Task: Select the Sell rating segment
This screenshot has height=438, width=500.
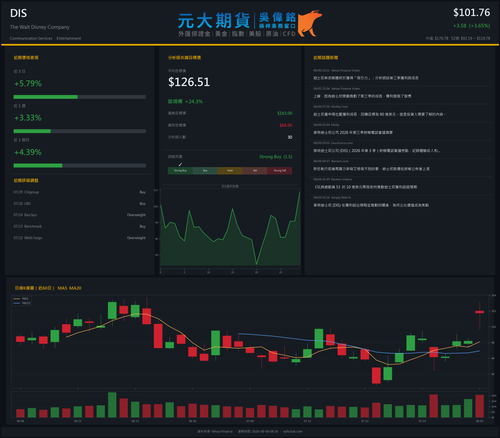Action: tap(255, 171)
